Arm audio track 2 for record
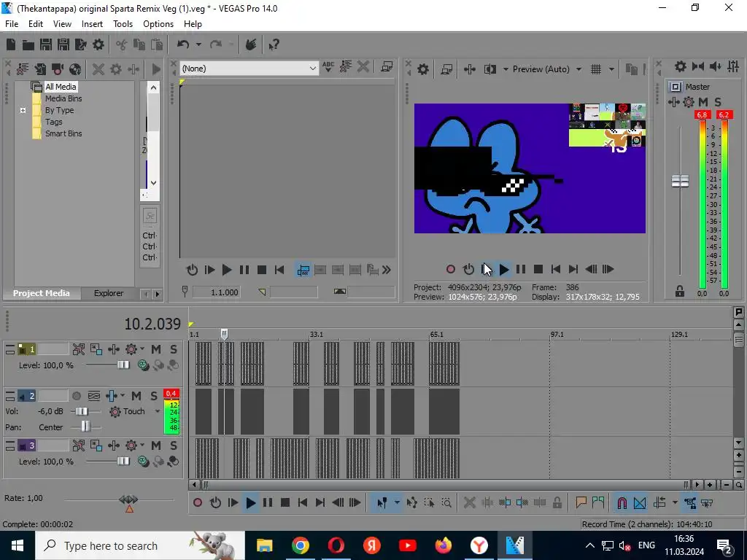The height and width of the screenshot is (560, 747). click(76, 396)
